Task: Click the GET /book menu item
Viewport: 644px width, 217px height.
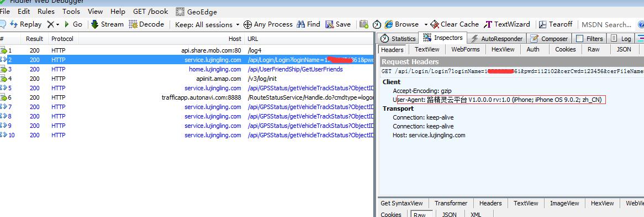Action: click(x=151, y=12)
